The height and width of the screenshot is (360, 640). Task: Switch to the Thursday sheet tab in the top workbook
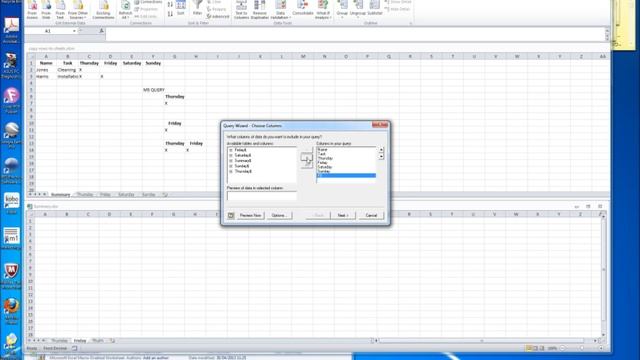(85, 195)
